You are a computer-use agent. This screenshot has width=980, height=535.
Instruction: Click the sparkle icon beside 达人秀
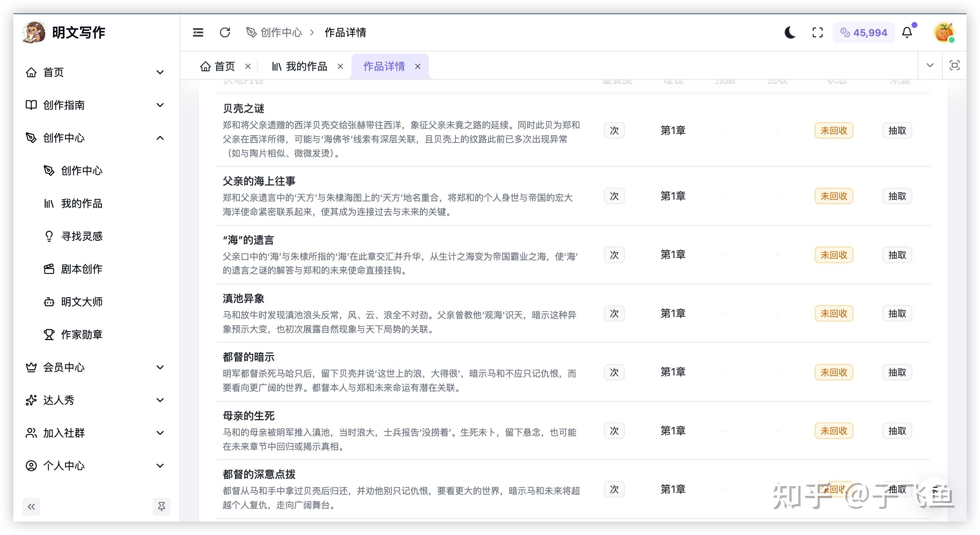coord(31,399)
